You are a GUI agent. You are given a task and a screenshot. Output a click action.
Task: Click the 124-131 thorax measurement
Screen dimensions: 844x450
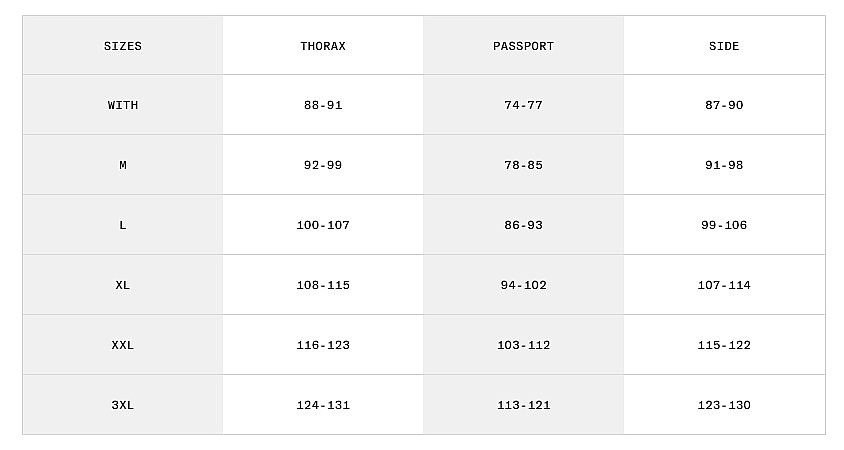coord(323,405)
